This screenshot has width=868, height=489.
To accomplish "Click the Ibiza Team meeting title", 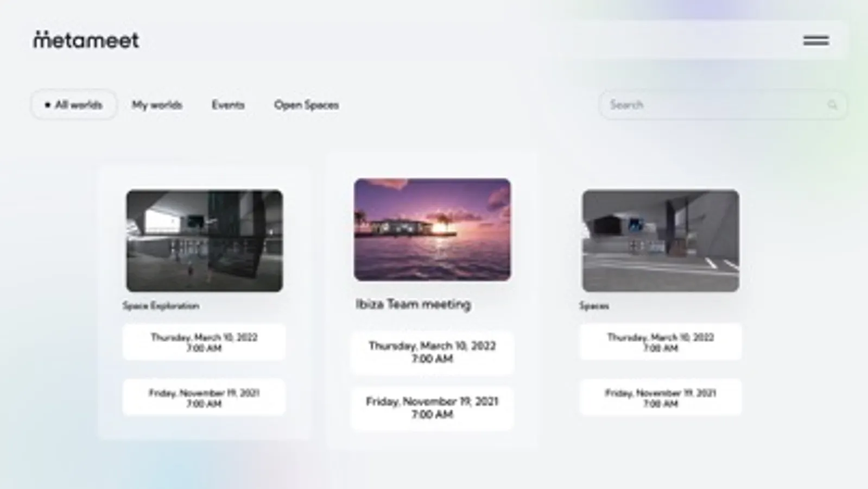I will 413,304.
